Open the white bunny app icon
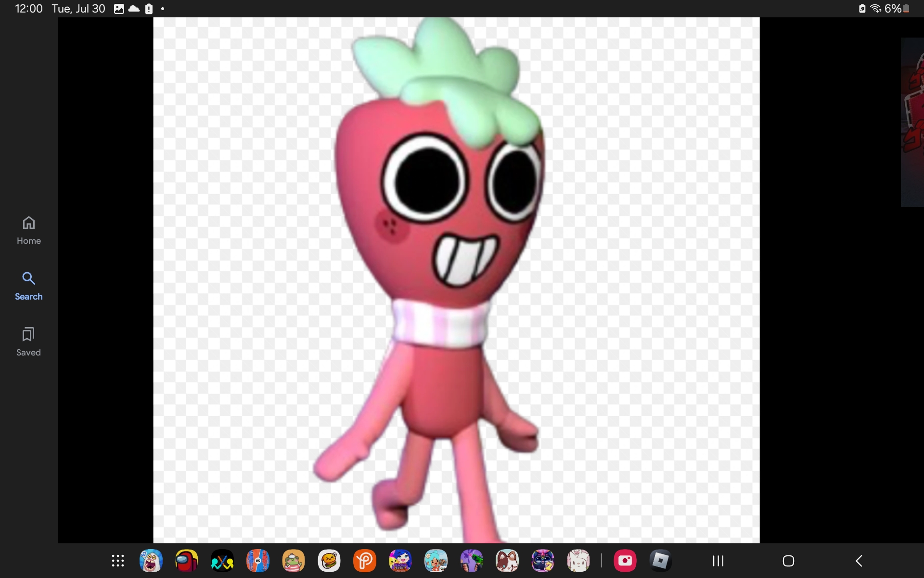 (578, 561)
